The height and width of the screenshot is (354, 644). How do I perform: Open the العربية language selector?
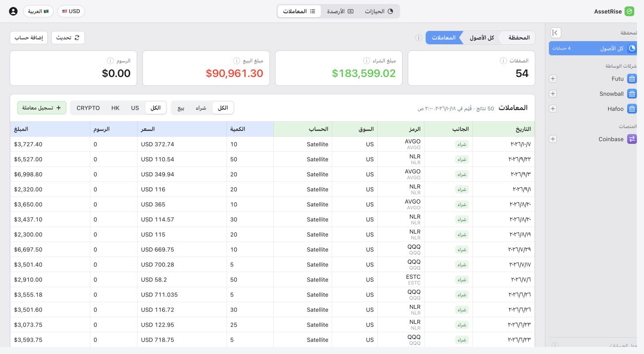click(x=38, y=12)
